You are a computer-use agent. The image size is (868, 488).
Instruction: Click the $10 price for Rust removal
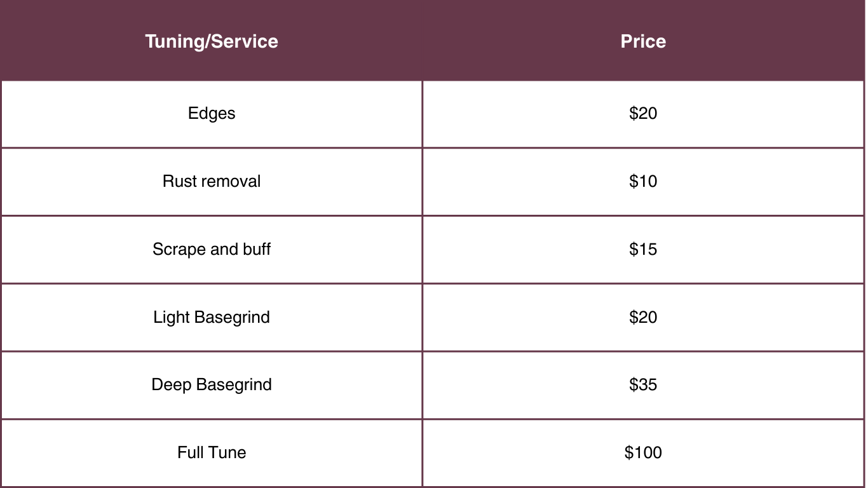click(643, 182)
